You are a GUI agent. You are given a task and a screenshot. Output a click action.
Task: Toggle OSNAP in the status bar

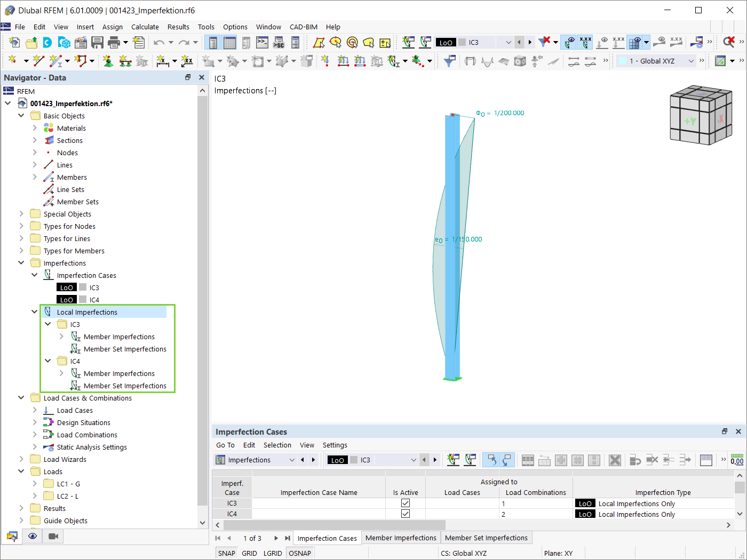[x=300, y=553]
